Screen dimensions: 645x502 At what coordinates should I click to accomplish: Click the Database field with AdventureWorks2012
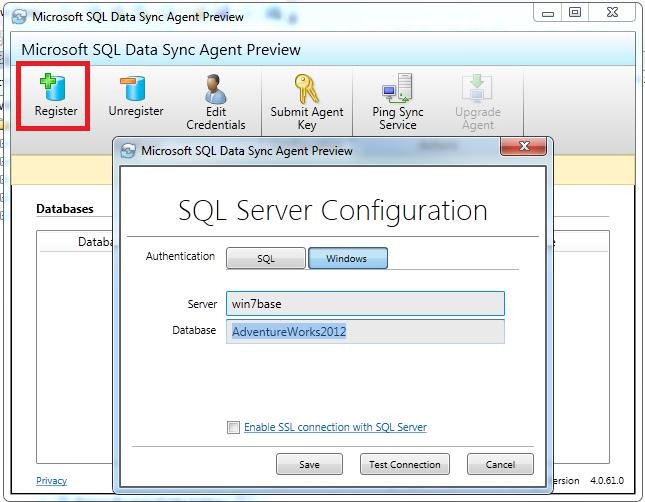365,332
